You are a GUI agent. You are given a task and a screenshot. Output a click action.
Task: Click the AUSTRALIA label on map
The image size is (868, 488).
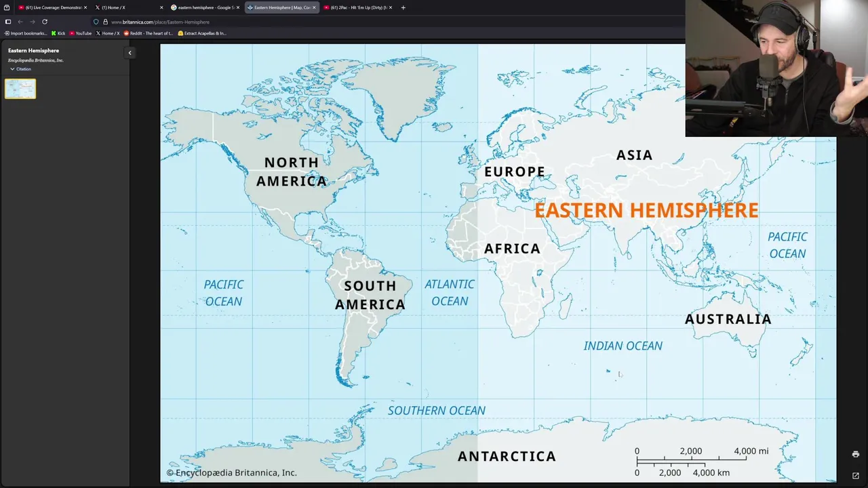[728, 319]
